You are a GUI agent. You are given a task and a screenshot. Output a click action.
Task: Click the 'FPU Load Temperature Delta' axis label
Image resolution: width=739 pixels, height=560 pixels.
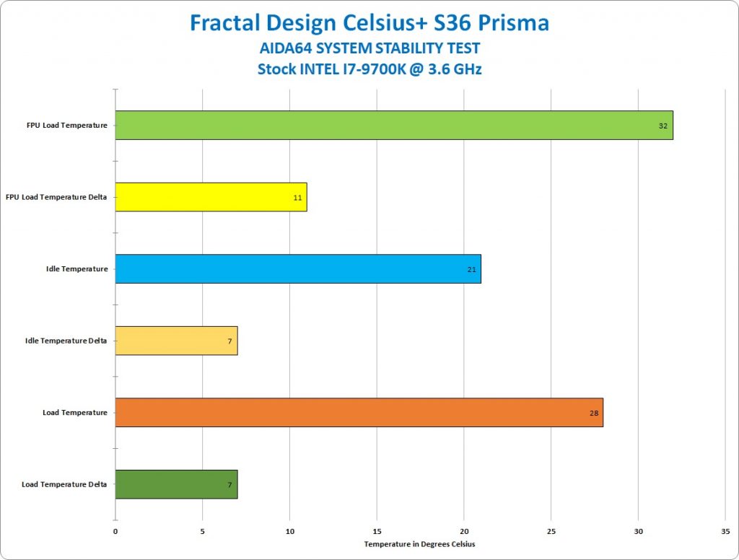point(56,197)
